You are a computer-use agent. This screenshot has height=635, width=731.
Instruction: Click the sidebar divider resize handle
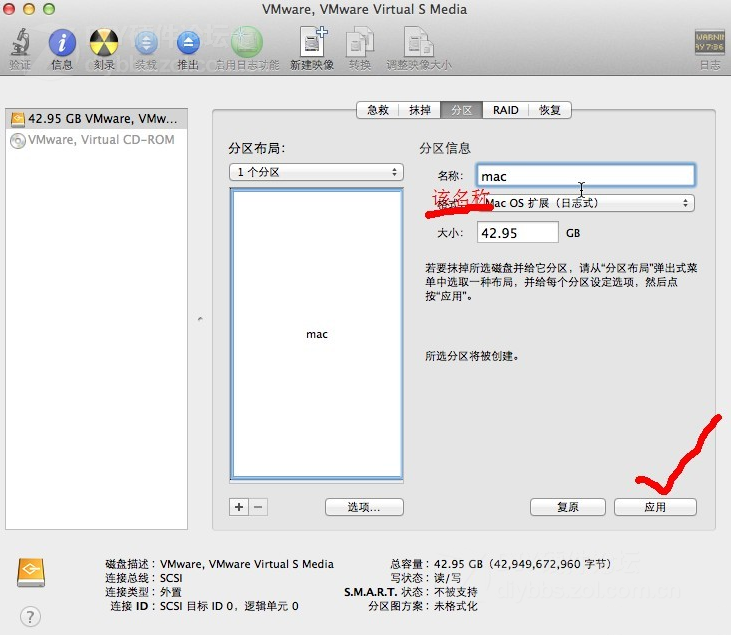coord(200,319)
